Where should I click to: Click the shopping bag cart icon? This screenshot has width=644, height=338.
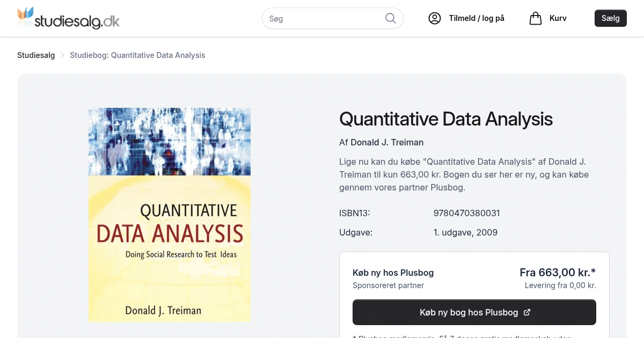536,18
